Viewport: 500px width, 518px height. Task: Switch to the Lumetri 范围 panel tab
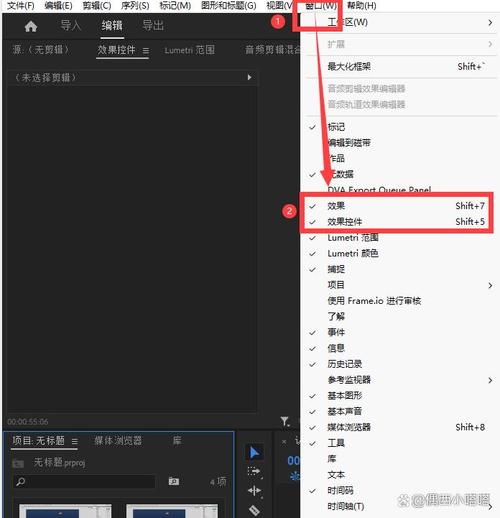click(190, 50)
